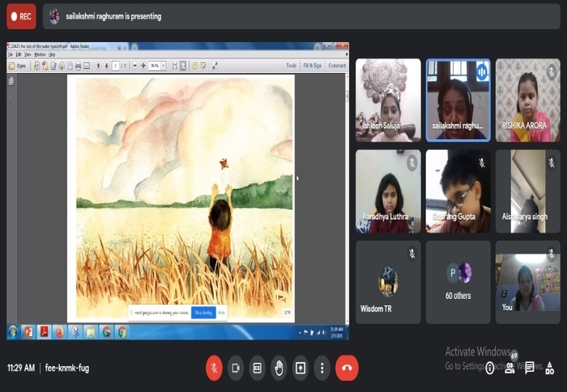Viewport: 567px width, 392px height.
Task: Click Open button in Adobe Reader toolbar
Action: (x=17, y=66)
